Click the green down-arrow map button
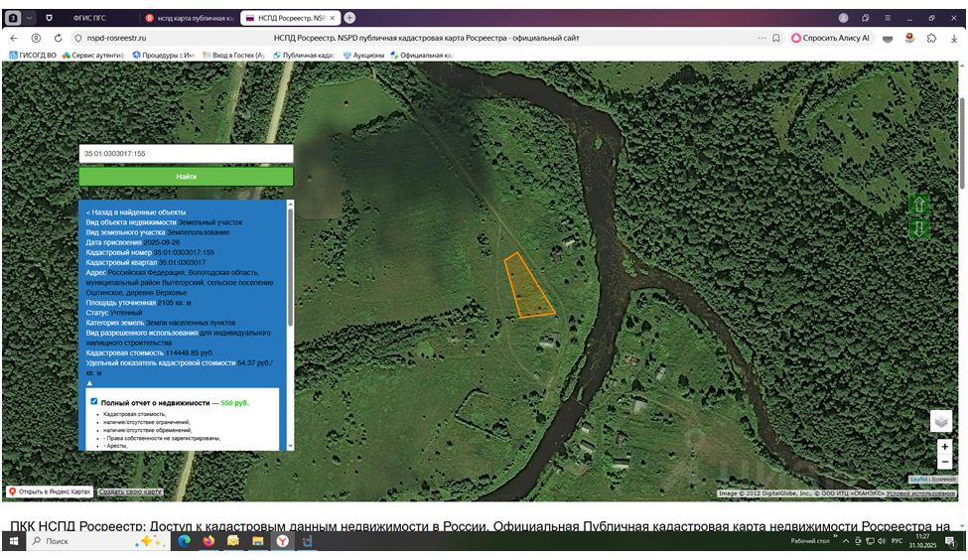 (x=918, y=229)
